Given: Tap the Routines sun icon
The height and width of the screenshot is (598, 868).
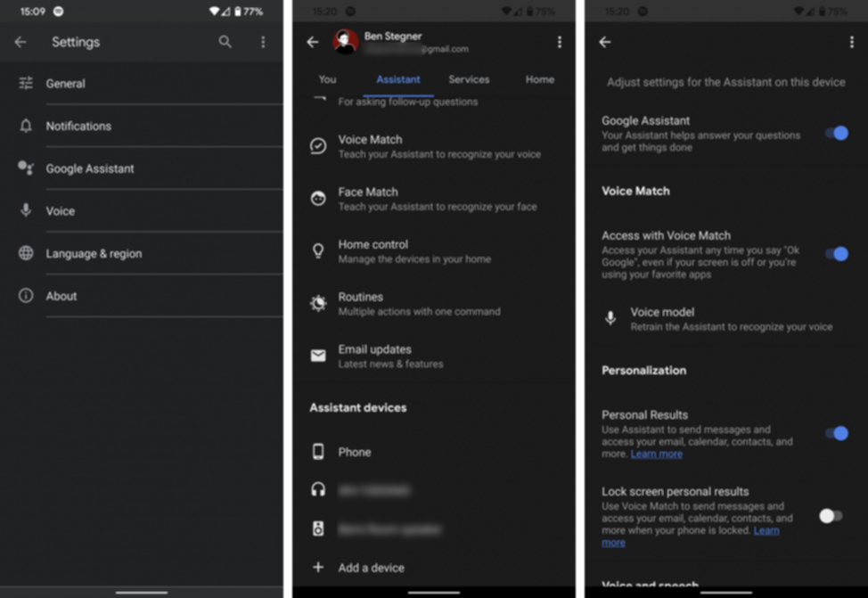Looking at the screenshot, I should 318,303.
